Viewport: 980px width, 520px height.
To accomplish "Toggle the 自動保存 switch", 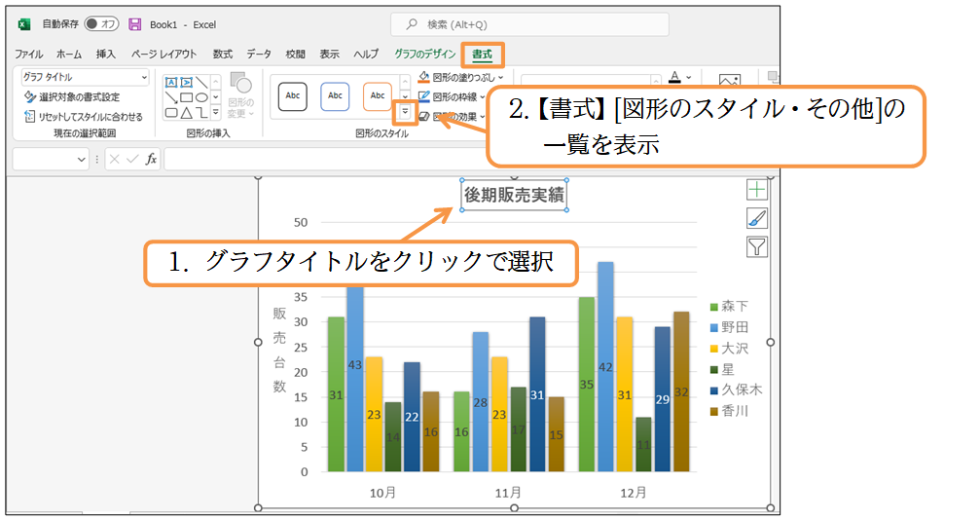I will 101,24.
